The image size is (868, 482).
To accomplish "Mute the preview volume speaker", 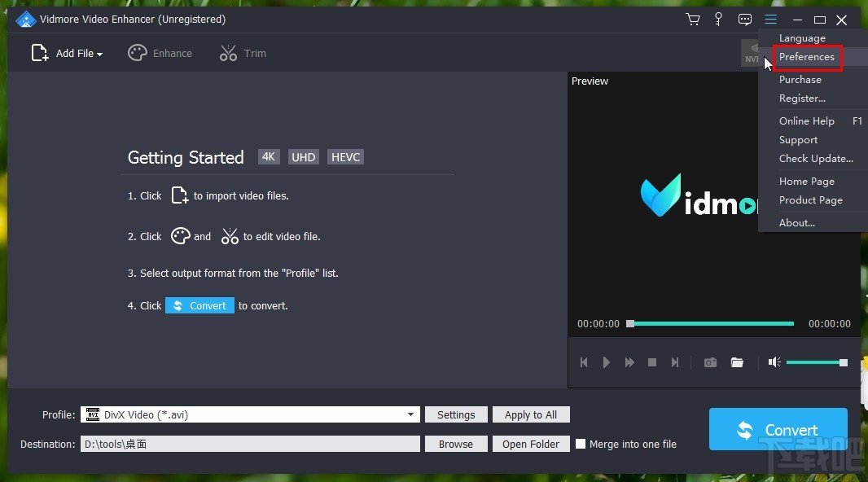I will click(774, 362).
